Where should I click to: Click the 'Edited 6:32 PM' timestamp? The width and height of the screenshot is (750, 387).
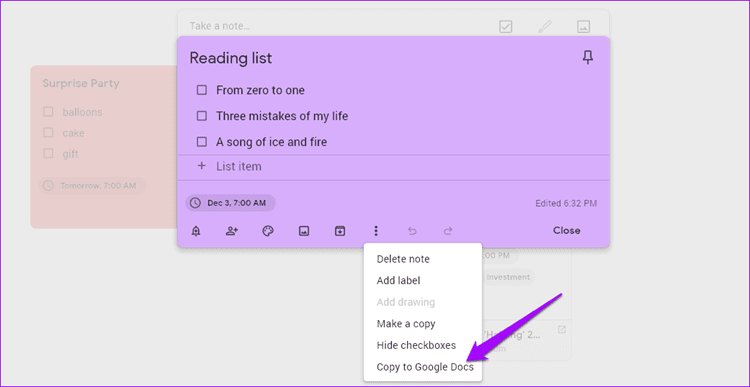point(566,203)
